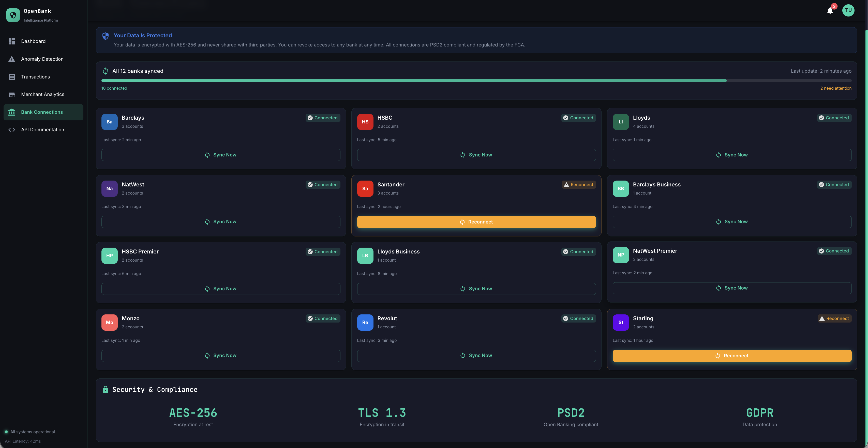
Task: Click the lock icon in Security & Compliance
Action: 106,389
